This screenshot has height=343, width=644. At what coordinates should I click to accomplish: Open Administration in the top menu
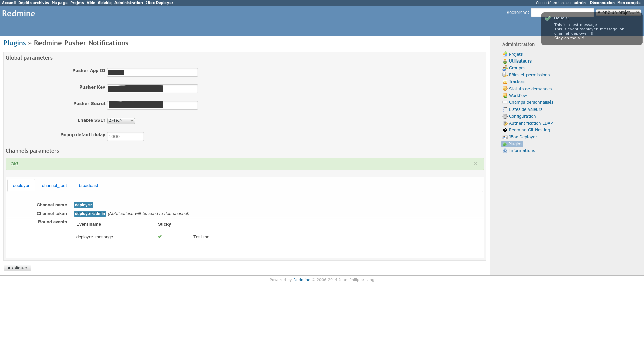pyautogui.click(x=128, y=3)
